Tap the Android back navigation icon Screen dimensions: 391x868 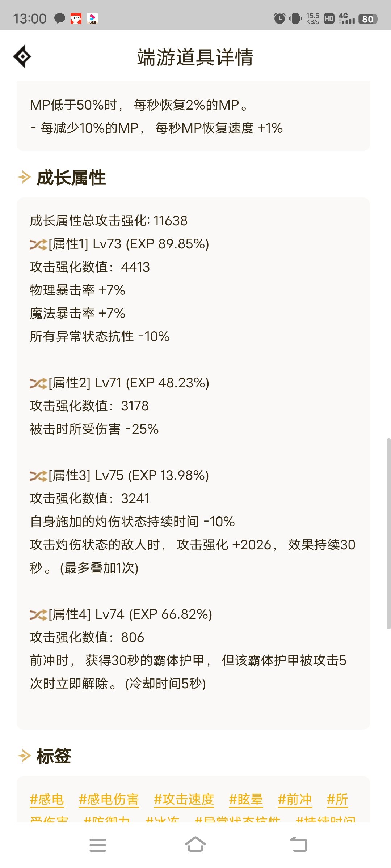coord(299,845)
